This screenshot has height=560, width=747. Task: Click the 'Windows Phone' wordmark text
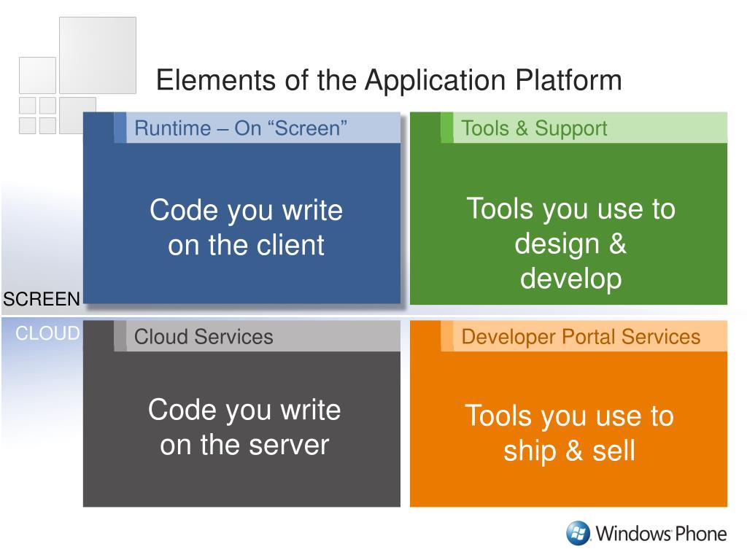[661, 533]
